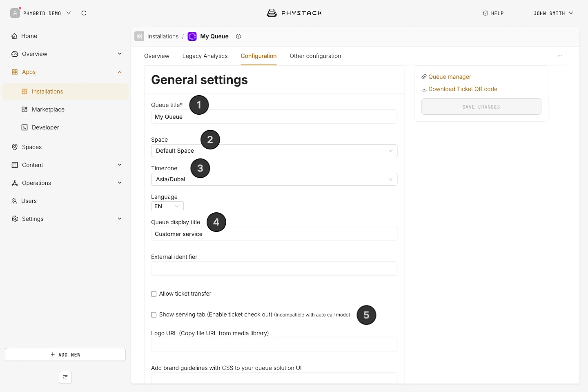
Task: Open the Timezone dropdown showing Asia/Dubai
Action: 274,179
